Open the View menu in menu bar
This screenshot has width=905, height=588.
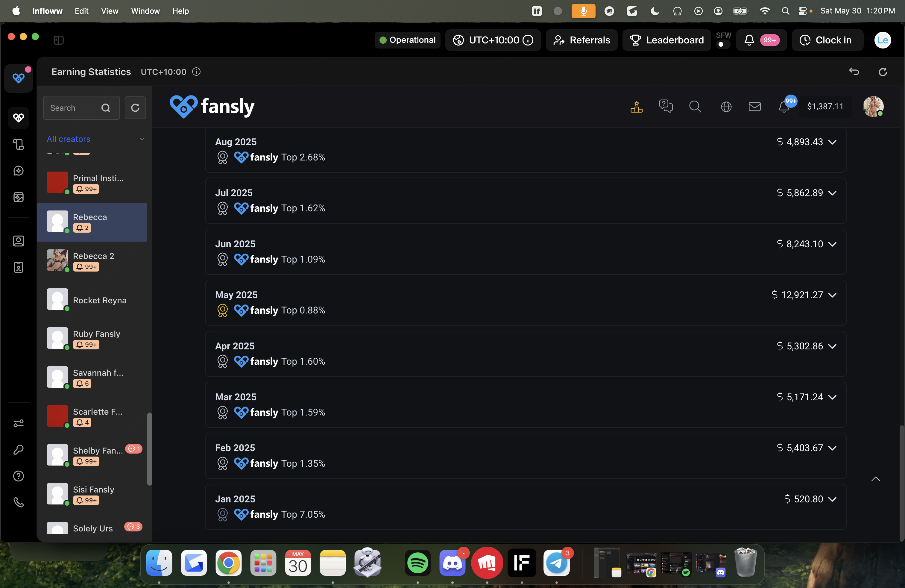pos(110,11)
